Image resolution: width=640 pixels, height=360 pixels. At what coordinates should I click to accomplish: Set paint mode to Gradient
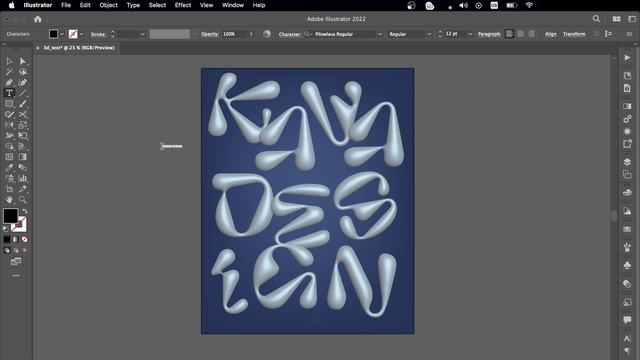click(x=16, y=239)
